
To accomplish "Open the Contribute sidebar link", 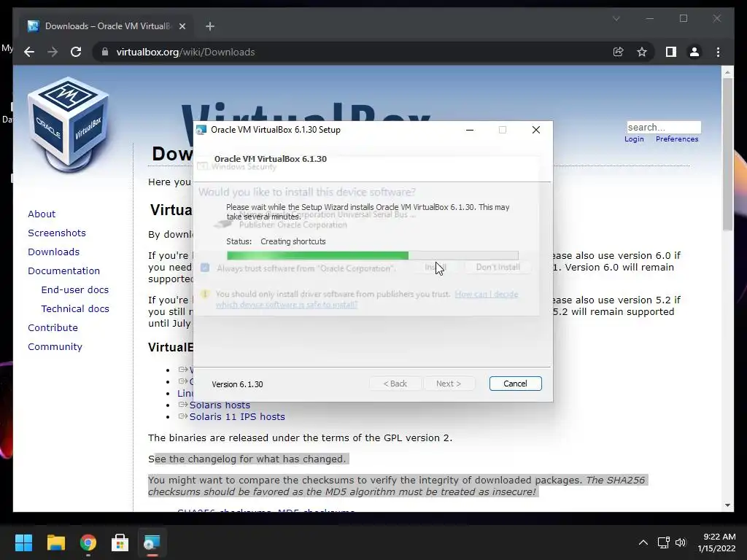I will pyautogui.click(x=53, y=327).
